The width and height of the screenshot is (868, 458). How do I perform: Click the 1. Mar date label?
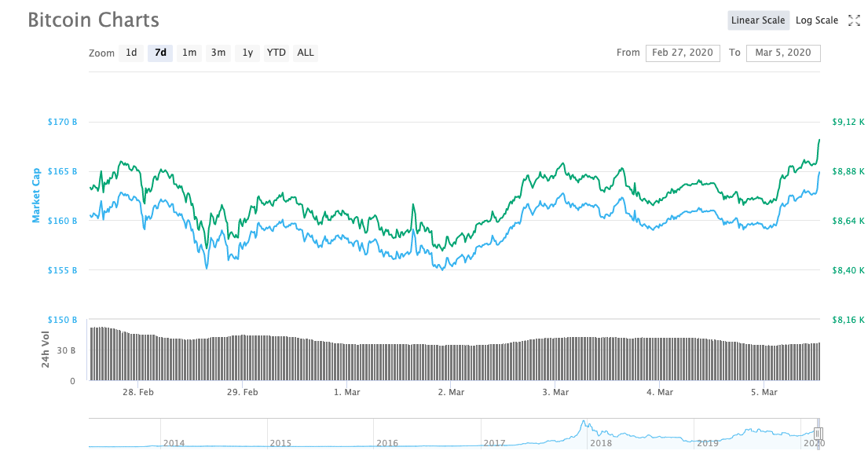(x=346, y=392)
